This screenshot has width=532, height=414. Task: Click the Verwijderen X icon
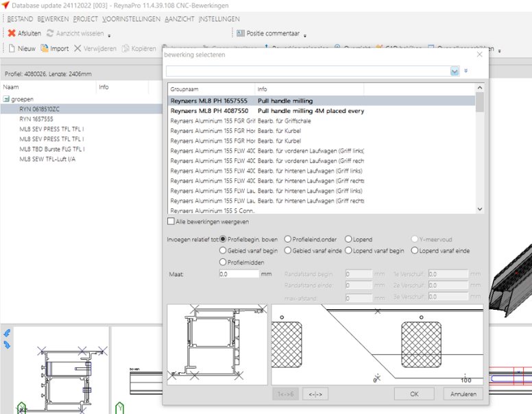[x=77, y=48]
